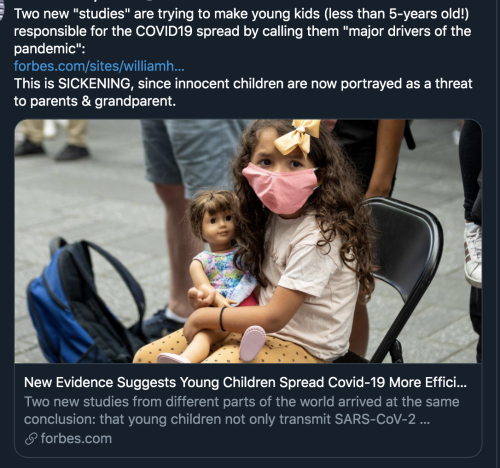Open the forbes.com/sites/williamh... link
The image size is (500, 468).
(99, 66)
